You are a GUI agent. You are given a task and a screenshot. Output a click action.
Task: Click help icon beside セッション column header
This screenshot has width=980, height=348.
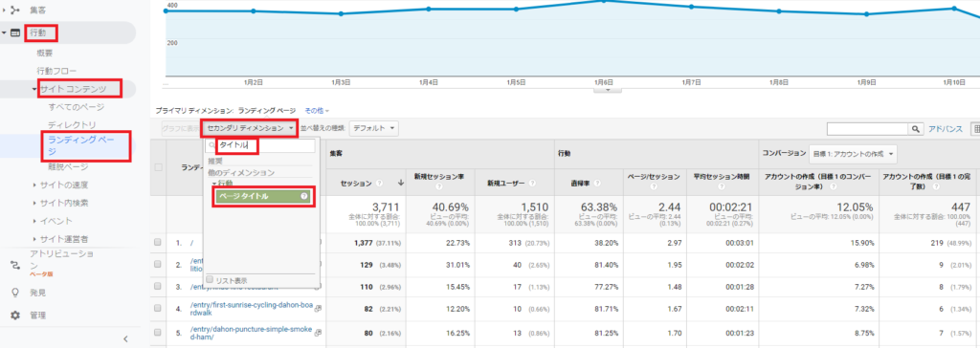[x=379, y=183]
